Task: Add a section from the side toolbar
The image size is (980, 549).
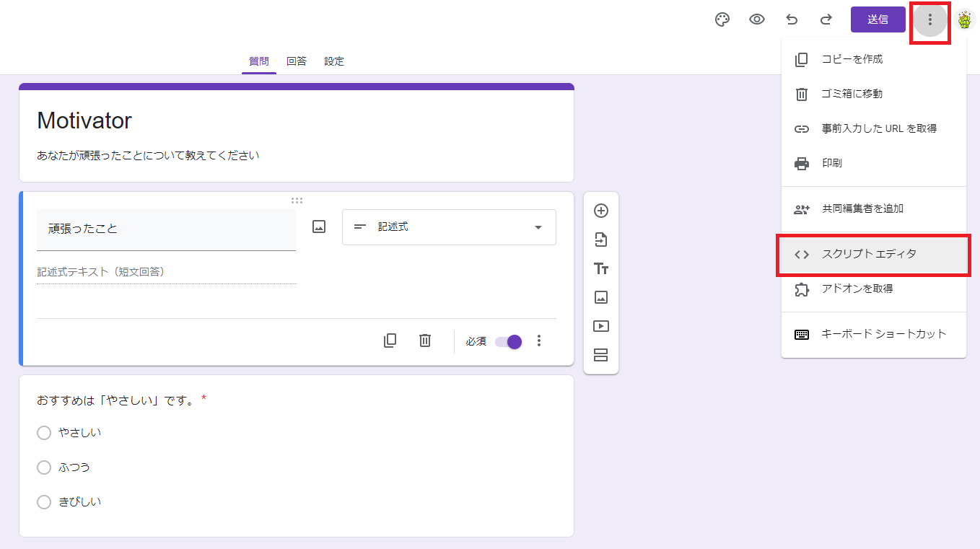Action: 601,355
